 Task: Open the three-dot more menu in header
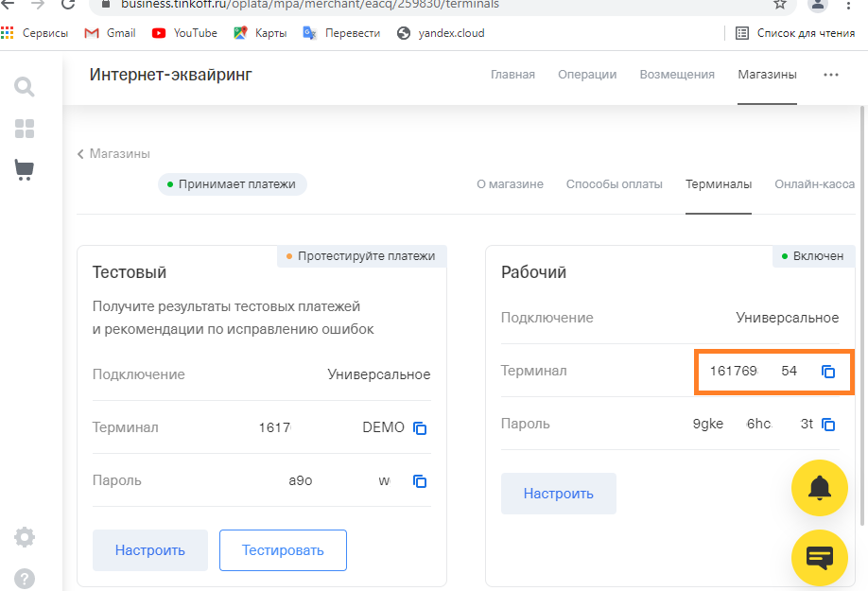831,75
